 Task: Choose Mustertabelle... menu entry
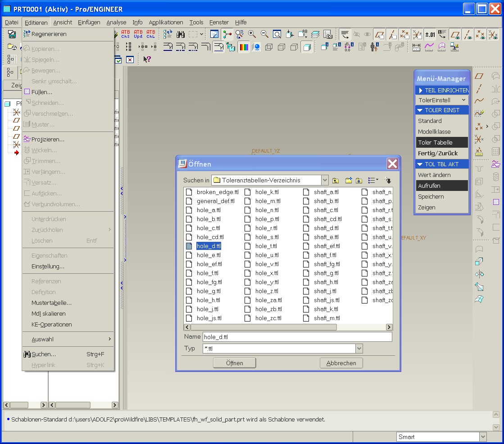[68, 303]
